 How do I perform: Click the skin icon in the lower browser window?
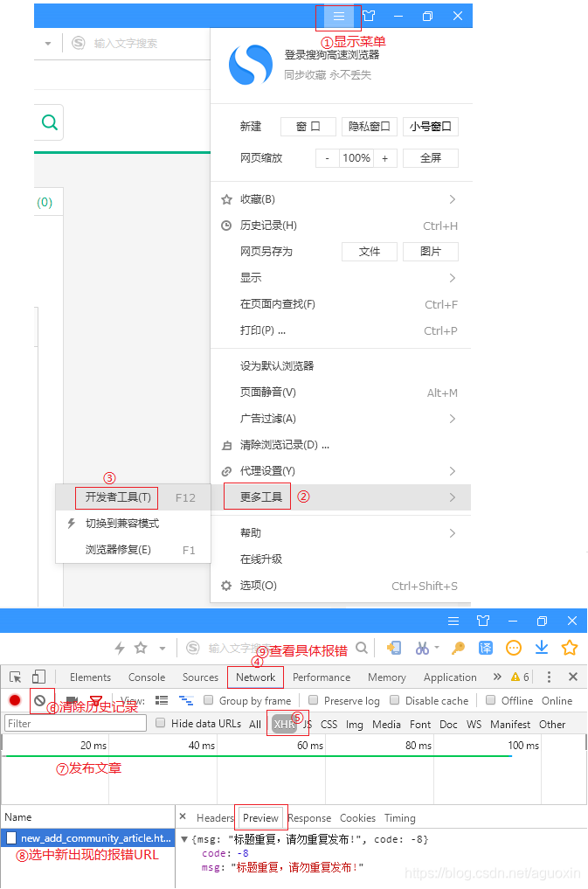point(482,621)
